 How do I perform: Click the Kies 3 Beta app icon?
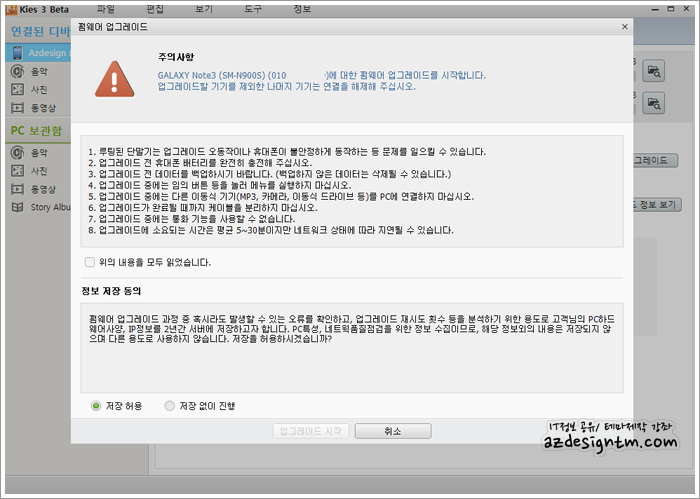11,9
